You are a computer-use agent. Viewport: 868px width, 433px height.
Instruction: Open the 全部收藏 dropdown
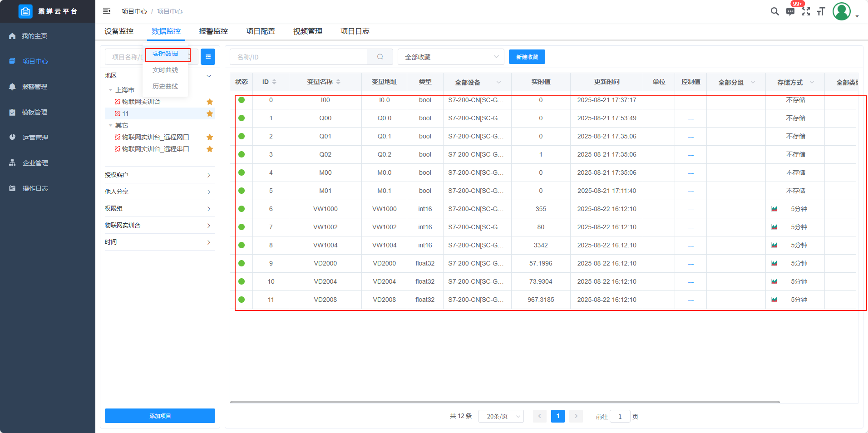(x=451, y=57)
